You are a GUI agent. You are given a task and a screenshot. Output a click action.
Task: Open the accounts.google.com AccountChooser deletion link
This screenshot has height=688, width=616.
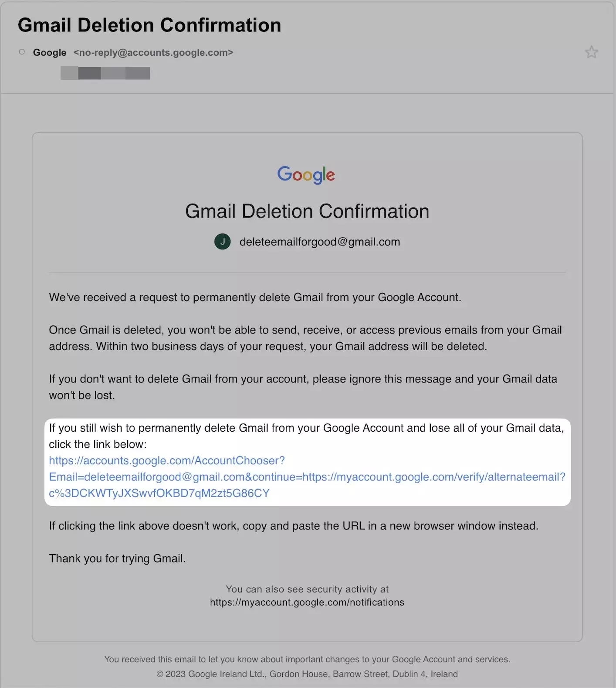tap(307, 477)
